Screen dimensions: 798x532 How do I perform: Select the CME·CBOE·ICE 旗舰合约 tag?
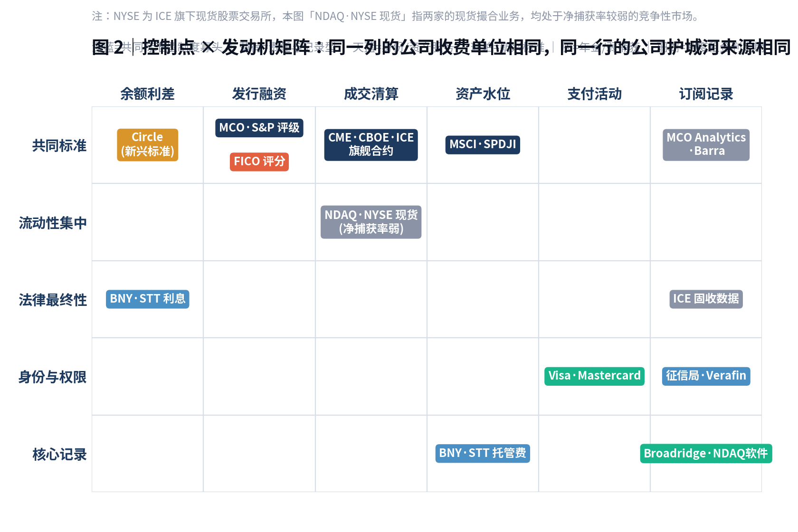click(371, 145)
